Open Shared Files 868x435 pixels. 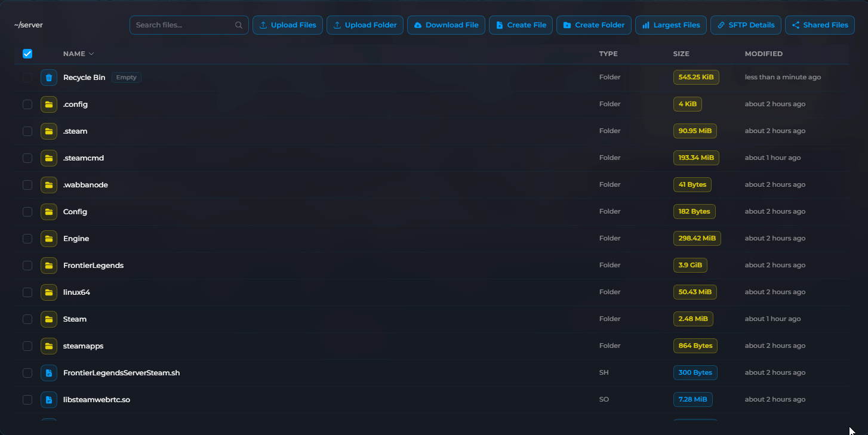820,25
